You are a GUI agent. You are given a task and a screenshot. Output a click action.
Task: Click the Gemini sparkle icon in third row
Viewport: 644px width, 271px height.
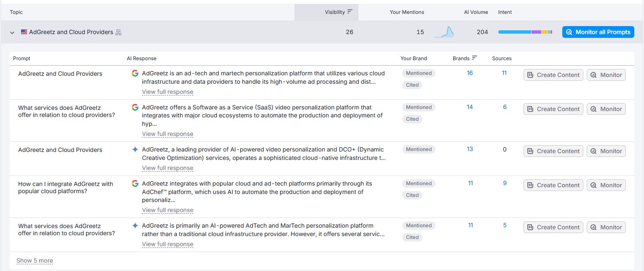tap(135, 149)
